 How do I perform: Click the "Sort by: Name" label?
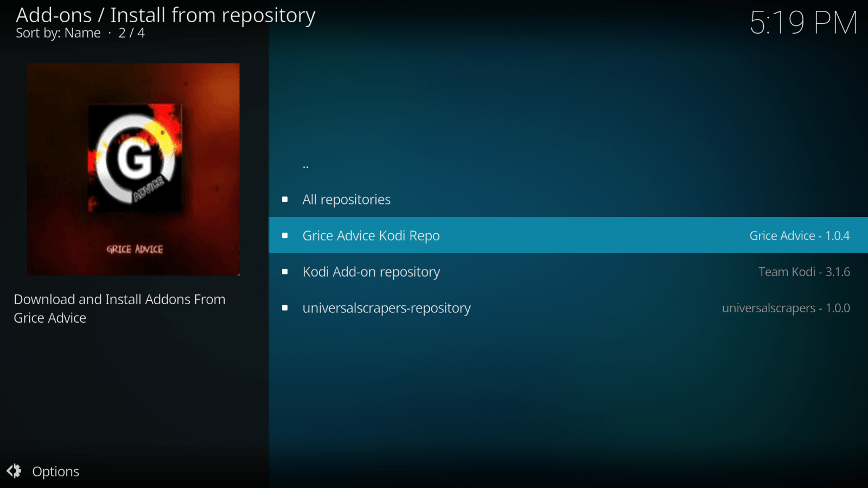(58, 33)
